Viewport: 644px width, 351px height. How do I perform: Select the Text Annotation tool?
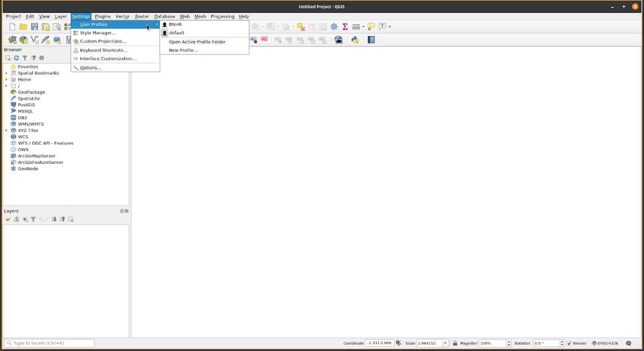click(x=382, y=27)
